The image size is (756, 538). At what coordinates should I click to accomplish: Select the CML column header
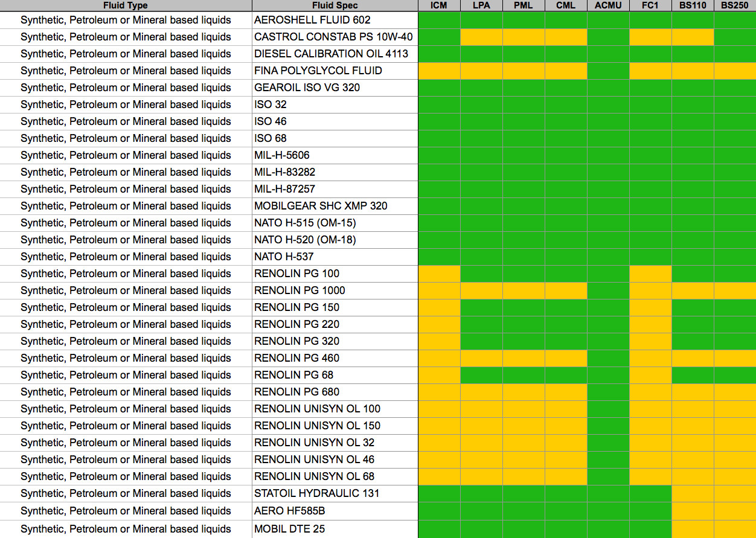tap(566, 5)
